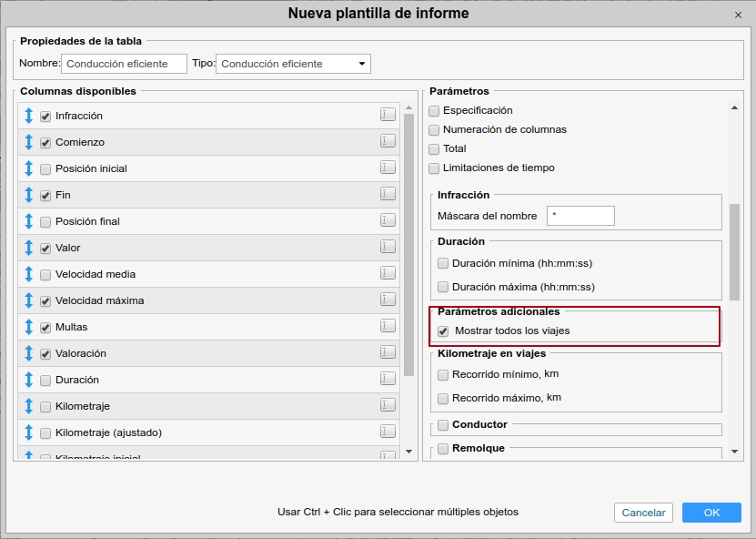Click the reorder arrows icon beside Infracción
Image resolution: width=756 pixels, height=539 pixels.
click(28, 116)
